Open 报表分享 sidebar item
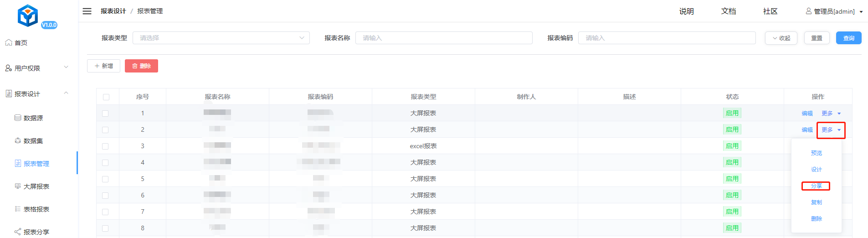868x238 pixels. [x=36, y=232]
